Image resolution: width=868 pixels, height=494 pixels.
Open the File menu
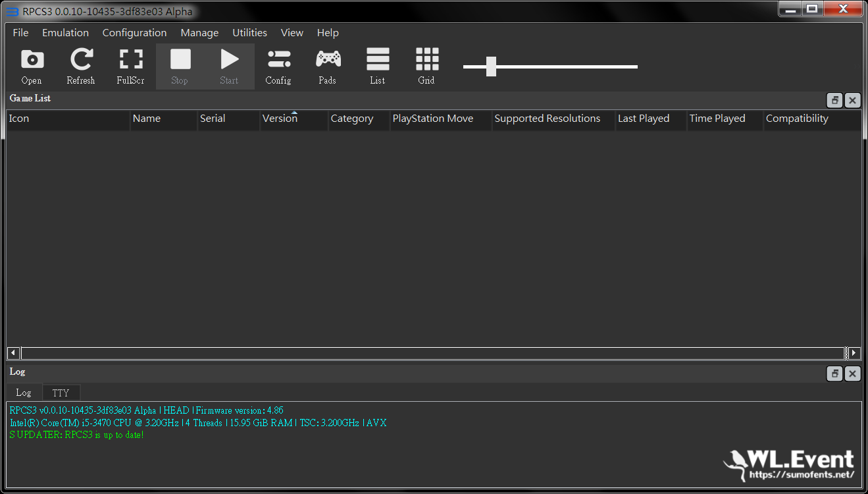[x=21, y=33]
